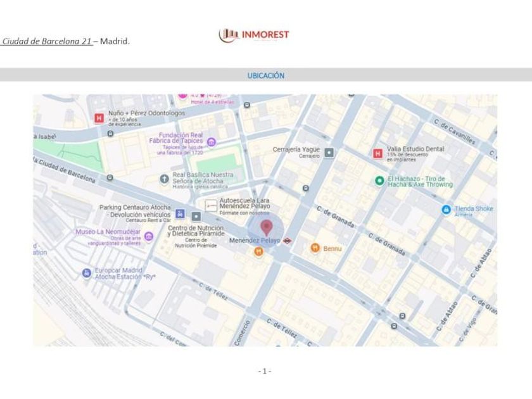Click the 'Nuño + Pérez Odontologos' label

pos(146,113)
